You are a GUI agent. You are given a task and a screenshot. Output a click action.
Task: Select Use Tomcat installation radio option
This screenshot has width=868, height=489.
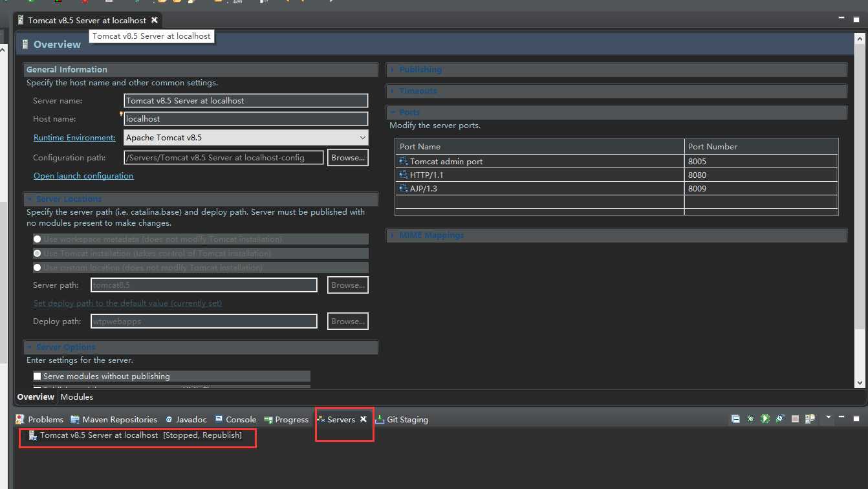point(38,254)
